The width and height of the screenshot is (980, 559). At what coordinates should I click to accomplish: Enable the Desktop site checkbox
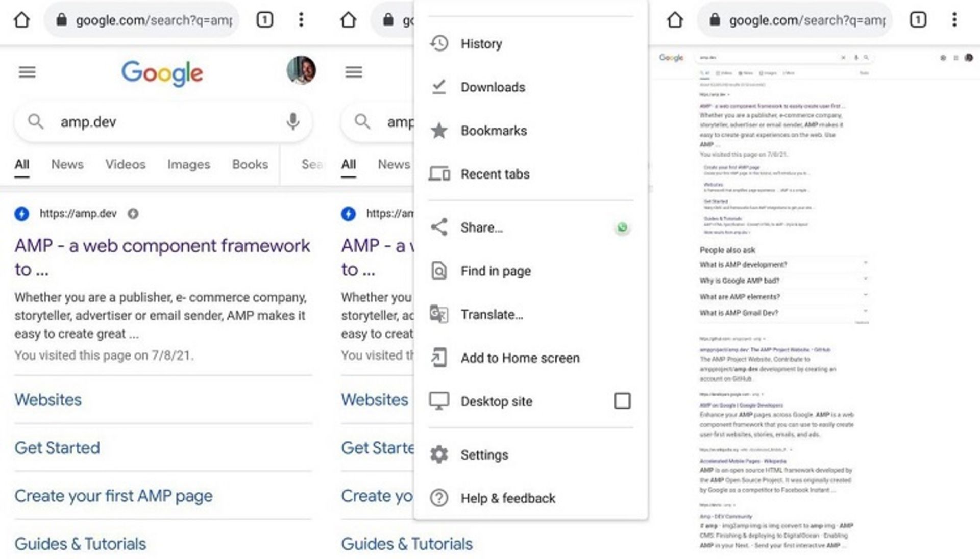tap(622, 401)
